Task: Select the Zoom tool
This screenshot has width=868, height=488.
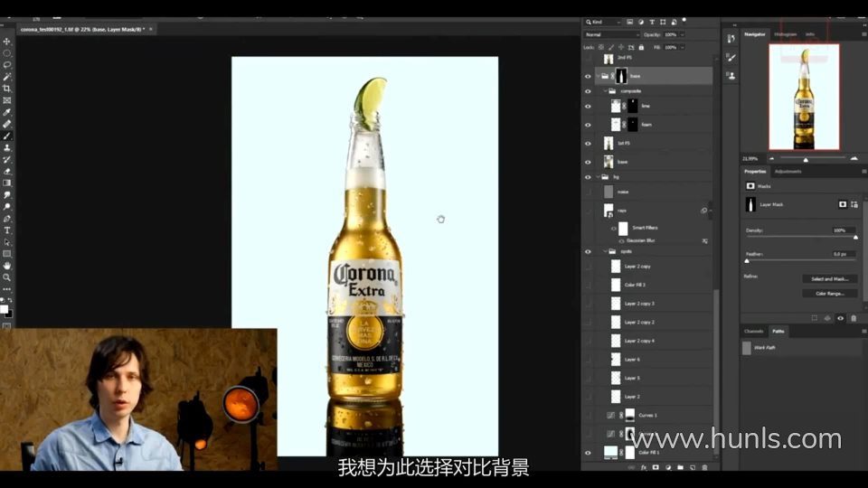Action: pos(6,277)
